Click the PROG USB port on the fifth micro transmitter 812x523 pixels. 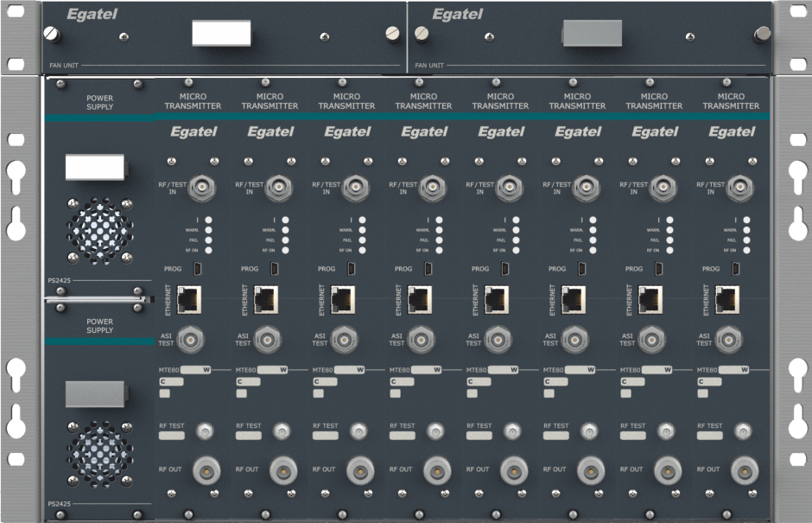pos(505,269)
